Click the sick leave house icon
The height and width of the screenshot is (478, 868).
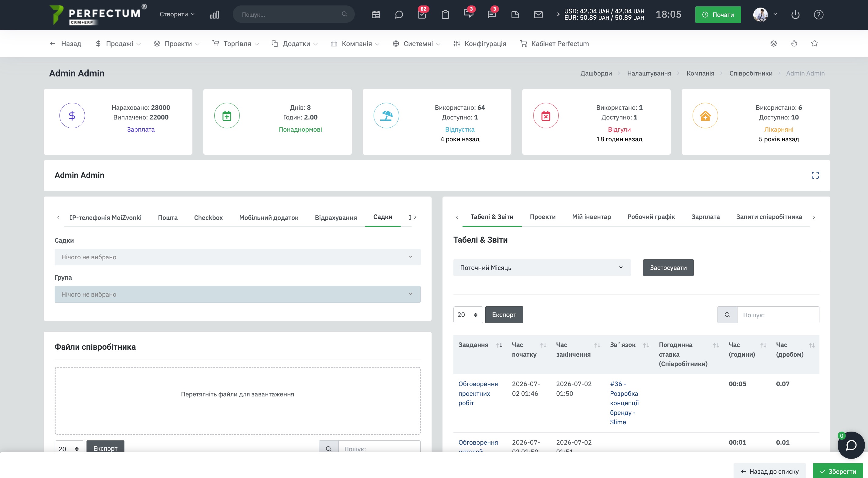(705, 116)
